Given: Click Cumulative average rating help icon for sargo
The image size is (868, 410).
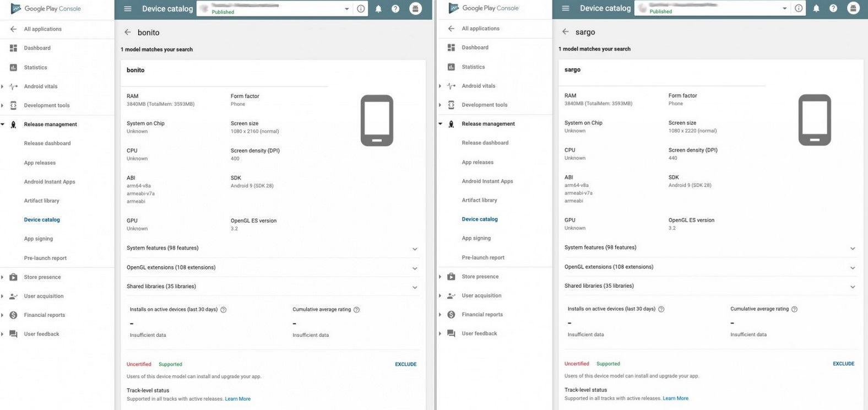Looking at the screenshot, I should point(794,309).
